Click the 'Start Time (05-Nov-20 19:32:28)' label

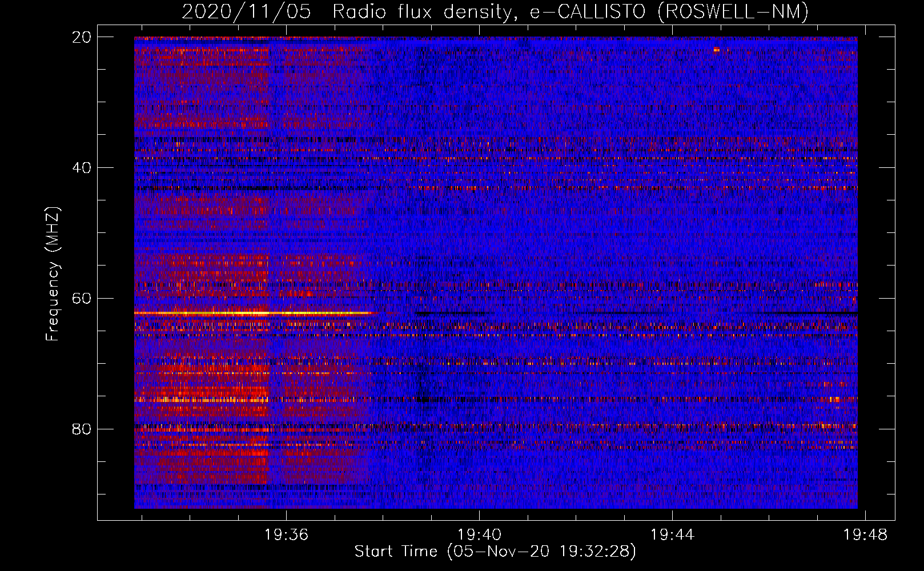(x=495, y=552)
